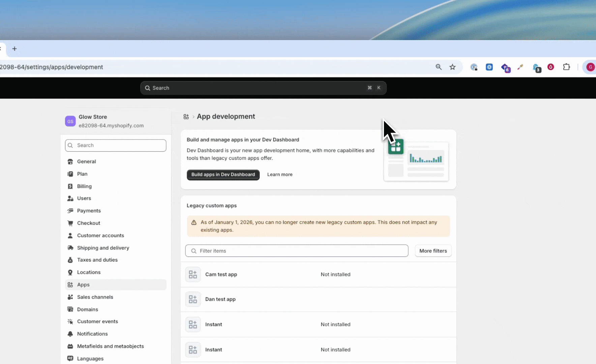Click the Domains icon in sidebar
The width and height of the screenshot is (596, 364).
tap(70, 309)
